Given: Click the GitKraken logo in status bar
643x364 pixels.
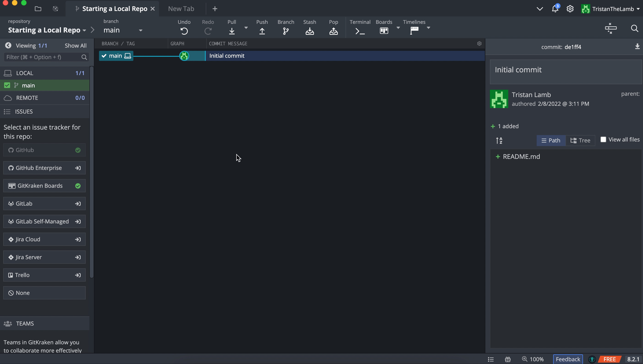Looking at the screenshot, I should pyautogui.click(x=592, y=359).
